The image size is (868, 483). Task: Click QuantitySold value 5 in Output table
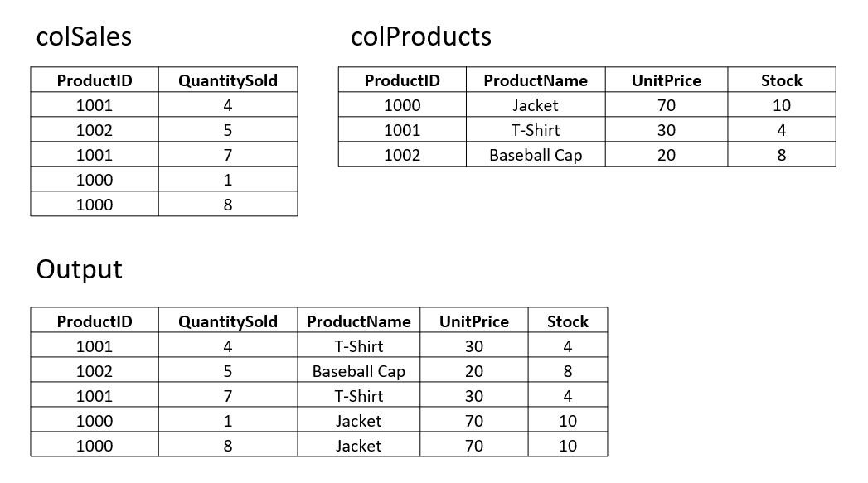click(x=228, y=371)
